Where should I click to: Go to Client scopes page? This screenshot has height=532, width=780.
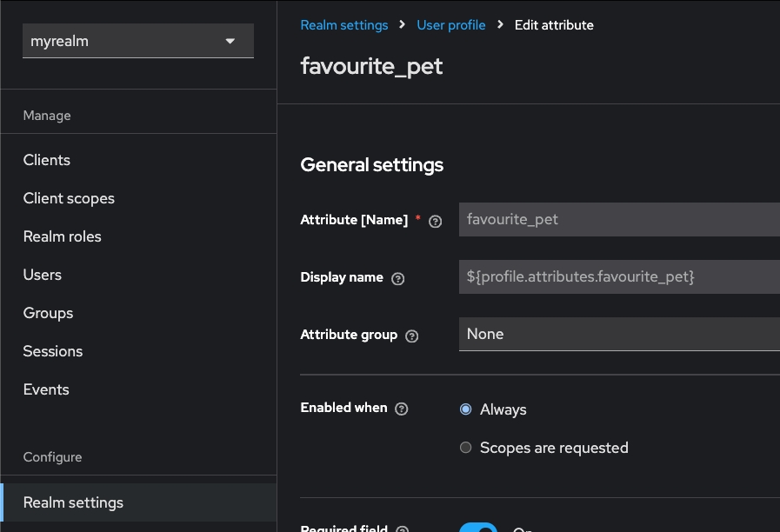pyautogui.click(x=69, y=198)
